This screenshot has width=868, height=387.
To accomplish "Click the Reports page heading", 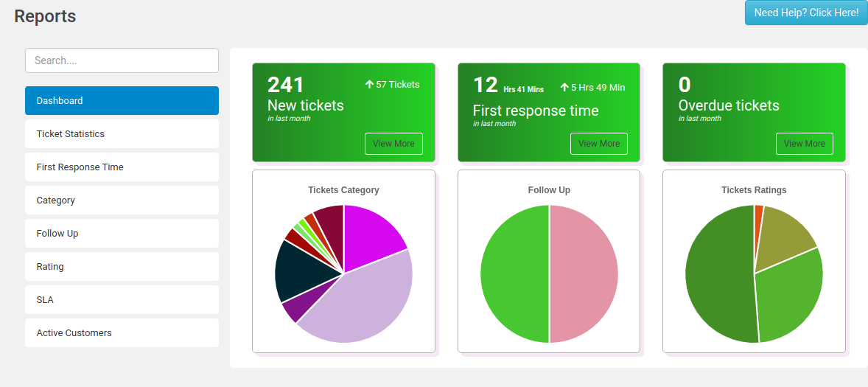I will tap(45, 16).
